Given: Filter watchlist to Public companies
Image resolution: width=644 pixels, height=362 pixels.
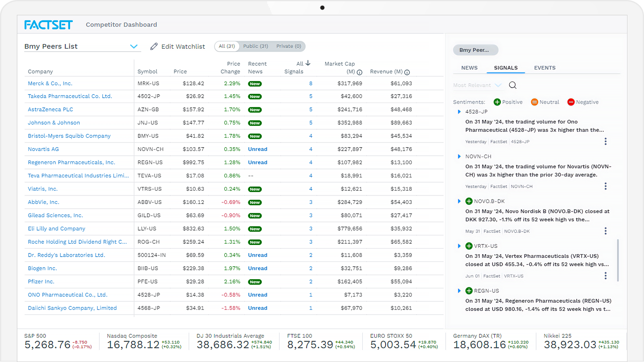Looking at the screenshot, I should [256, 46].
